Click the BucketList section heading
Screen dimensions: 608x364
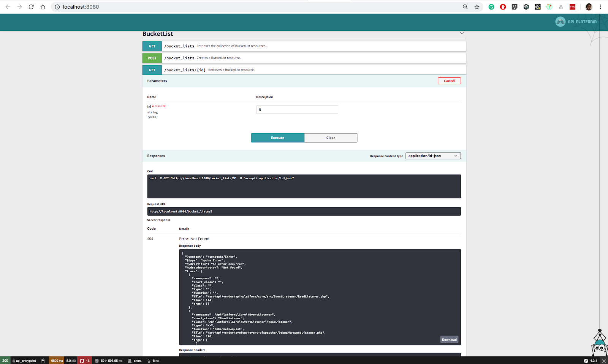pos(158,34)
